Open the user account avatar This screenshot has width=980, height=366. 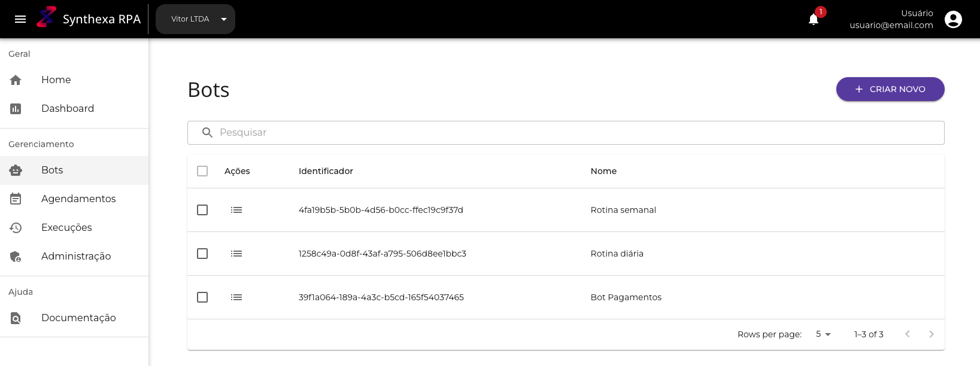point(953,19)
